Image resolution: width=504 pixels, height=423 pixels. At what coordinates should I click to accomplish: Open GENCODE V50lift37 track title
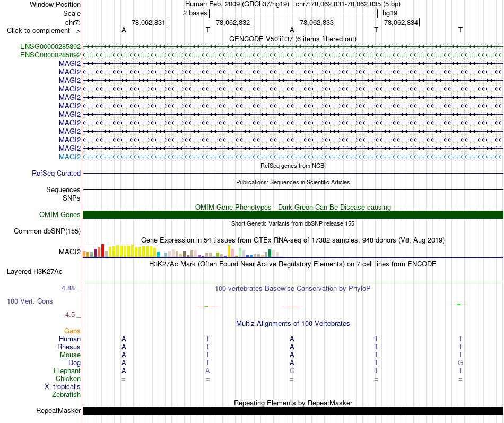(293, 39)
